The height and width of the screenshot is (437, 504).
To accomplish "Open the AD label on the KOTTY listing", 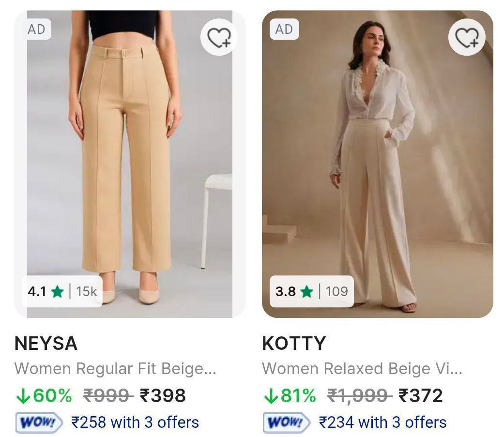I will coord(284,29).
